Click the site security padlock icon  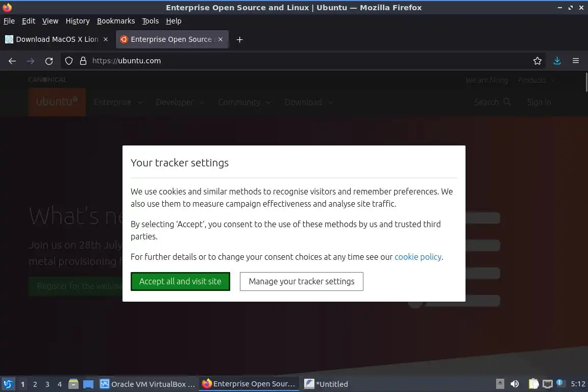click(83, 61)
